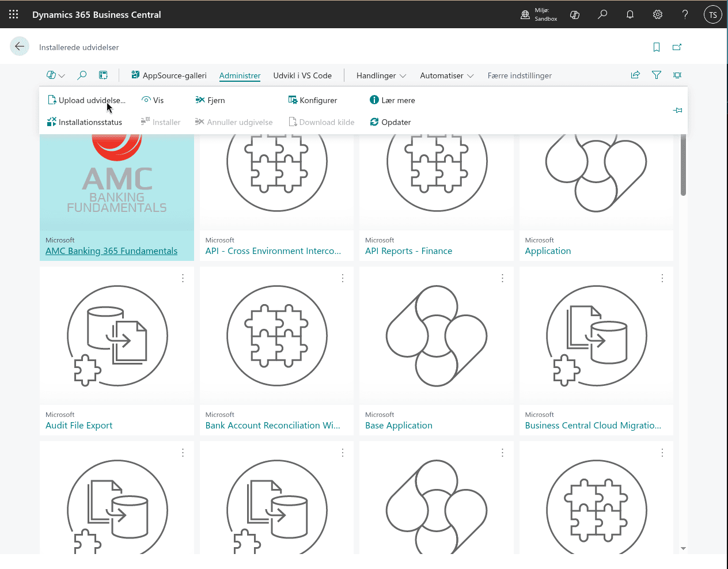Open API Reports - Finance link
The width and height of the screenshot is (728, 569).
coord(408,251)
